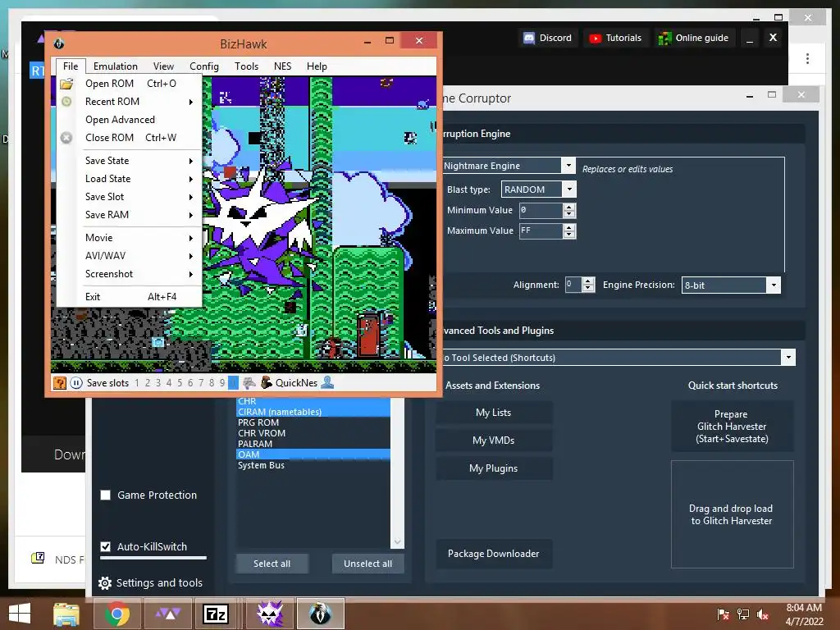The image size is (840, 630).
Task: Open the Online guide link
Action: [x=693, y=38]
